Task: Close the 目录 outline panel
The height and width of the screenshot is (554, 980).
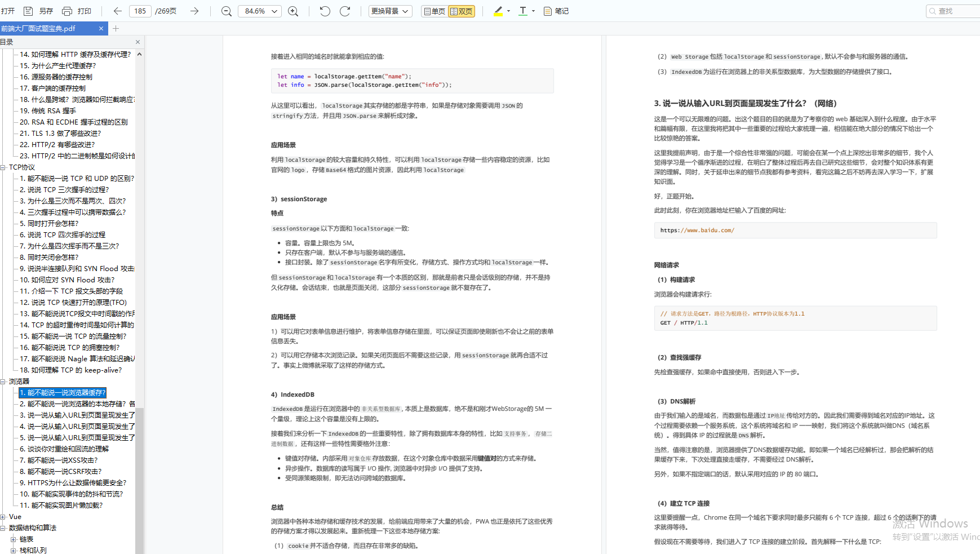Action: click(138, 42)
